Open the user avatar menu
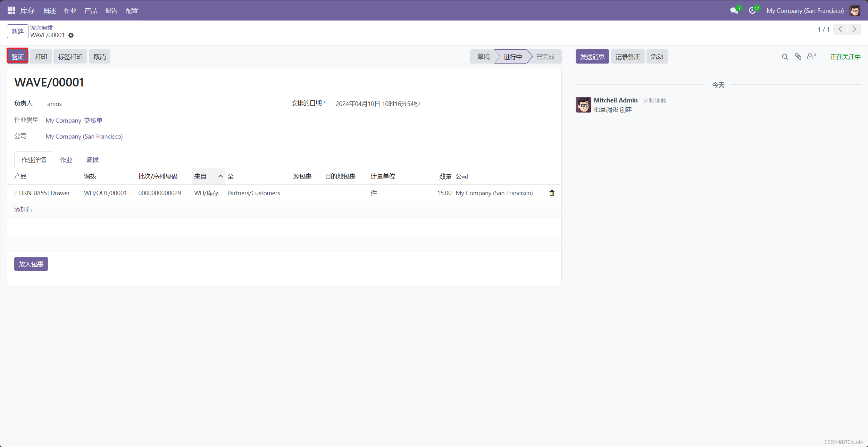The height and width of the screenshot is (447, 868). pyautogui.click(x=855, y=11)
